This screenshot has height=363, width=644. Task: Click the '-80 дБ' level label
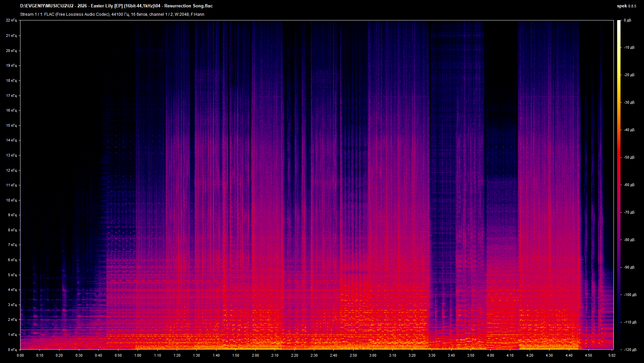[x=629, y=240]
